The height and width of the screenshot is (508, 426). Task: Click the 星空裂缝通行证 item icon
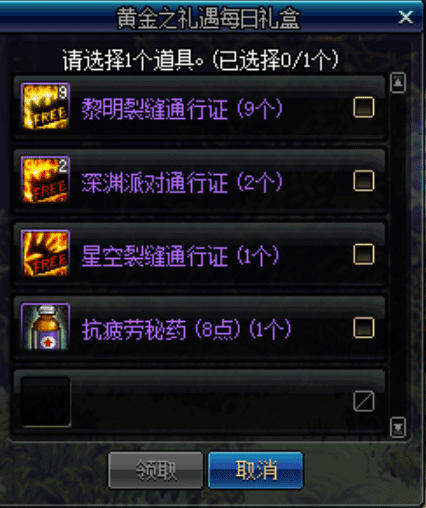(x=45, y=253)
